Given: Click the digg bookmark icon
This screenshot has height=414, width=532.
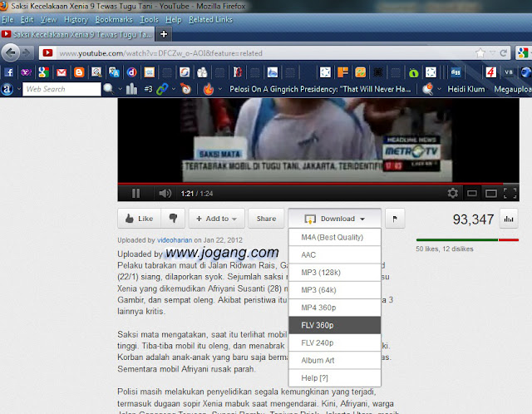Looking at the screenshot, I should 456,72.
